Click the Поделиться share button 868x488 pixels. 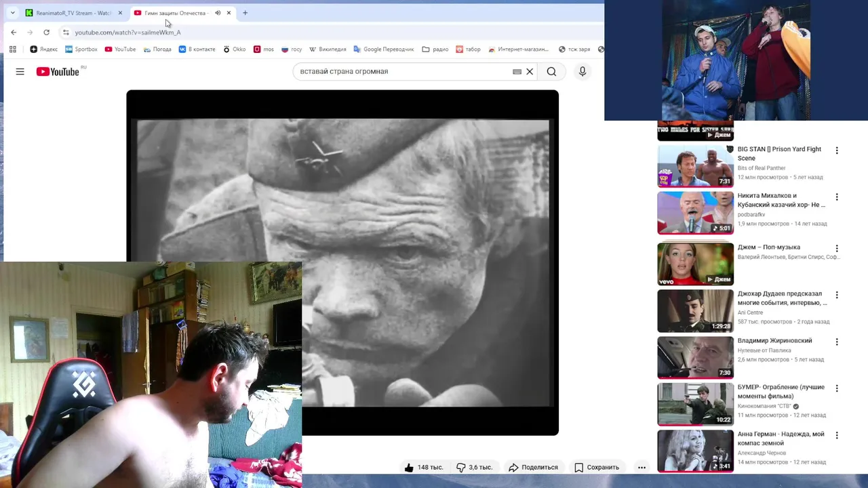[x=533, y=467]
